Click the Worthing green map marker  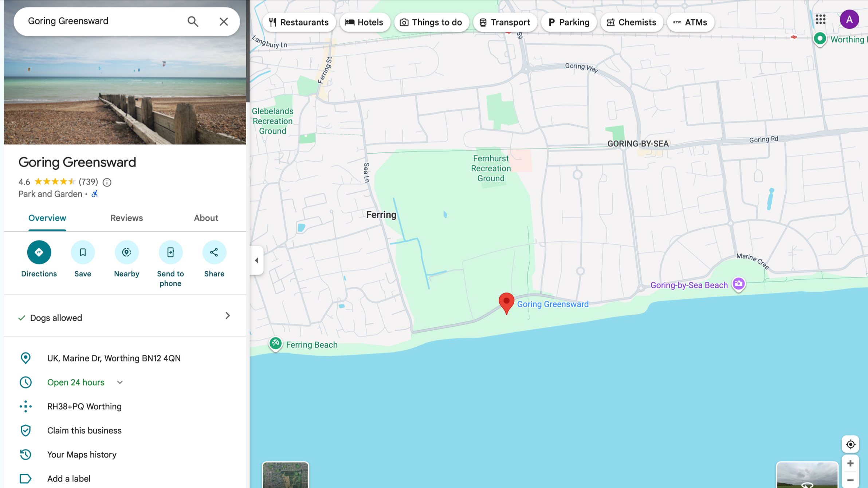click(820, 39)
